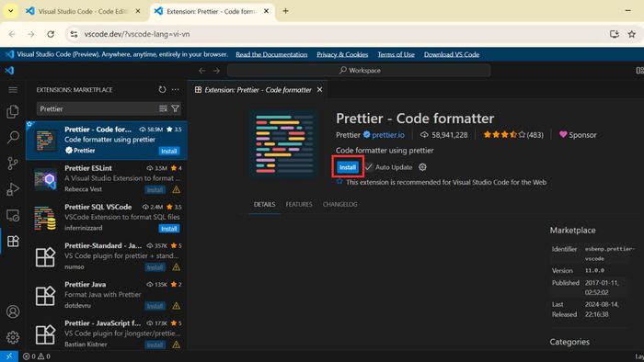Click the 58,941,228 install count
This screenshot has height=362, width=644.
click(x=444, y=135)
